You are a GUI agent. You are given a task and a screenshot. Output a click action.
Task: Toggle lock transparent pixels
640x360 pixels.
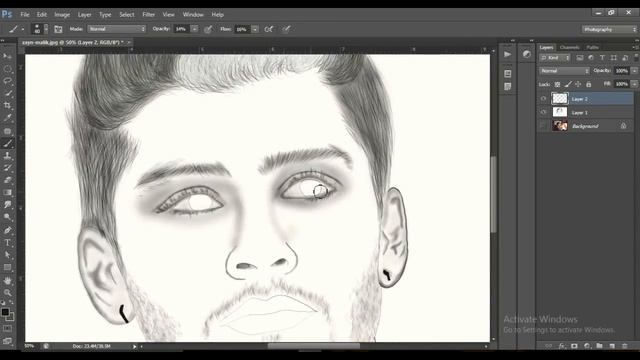557,84
